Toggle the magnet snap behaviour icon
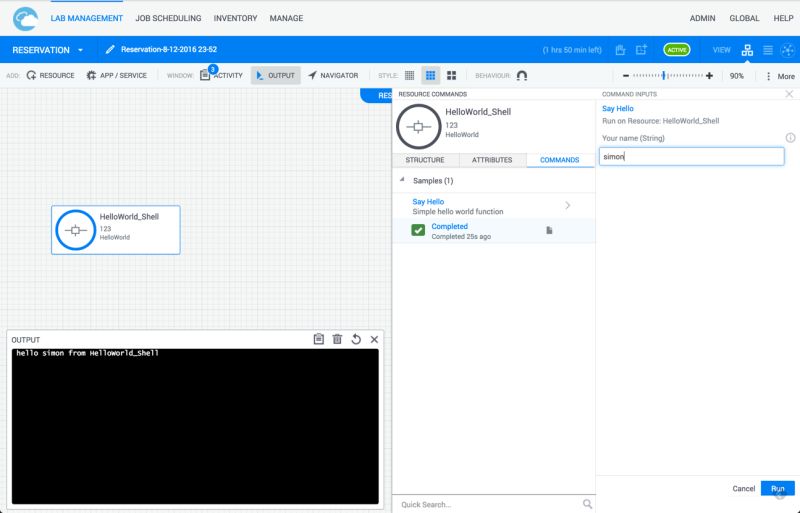This screenshot has width=800, height=513. (521, 76)
